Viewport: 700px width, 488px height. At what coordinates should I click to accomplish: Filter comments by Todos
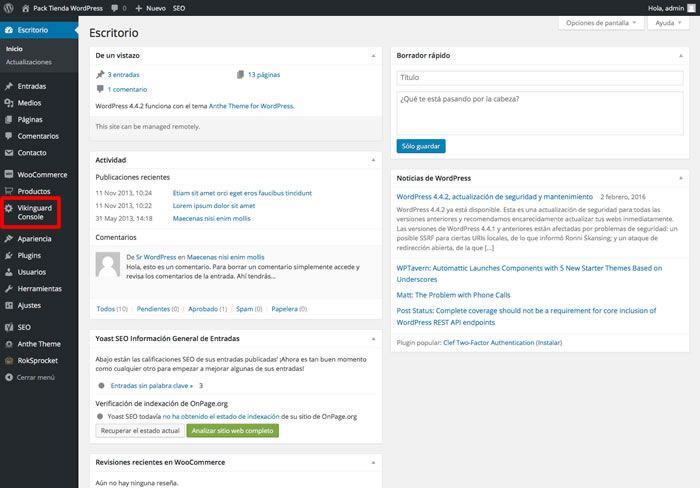[106, 309]
